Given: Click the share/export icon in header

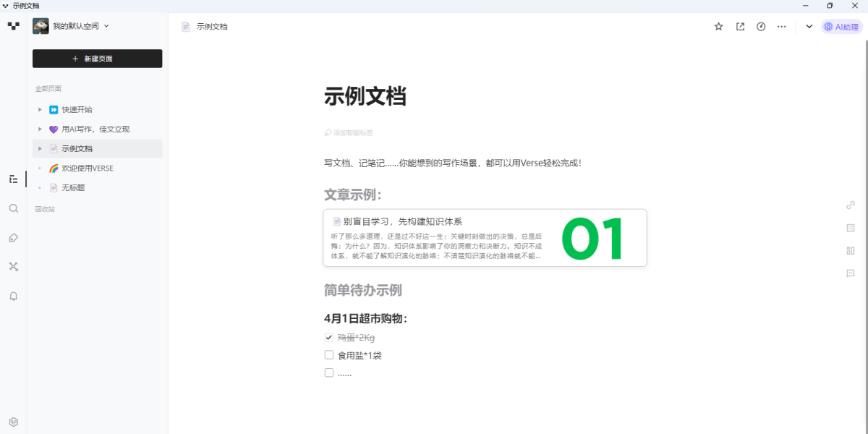Looking at the screenshot, I should pos(740,27).
